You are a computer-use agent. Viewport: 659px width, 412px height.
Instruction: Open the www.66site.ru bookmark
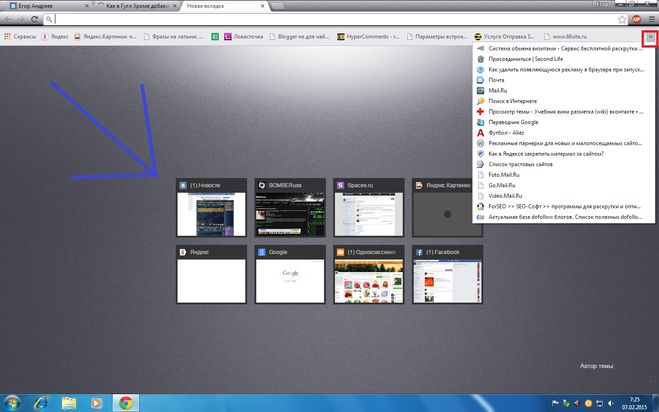(565, 37)
